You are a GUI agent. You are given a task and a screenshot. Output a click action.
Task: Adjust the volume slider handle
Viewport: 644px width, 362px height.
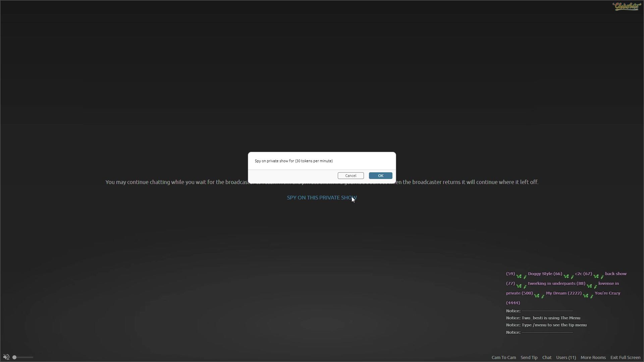14,357
